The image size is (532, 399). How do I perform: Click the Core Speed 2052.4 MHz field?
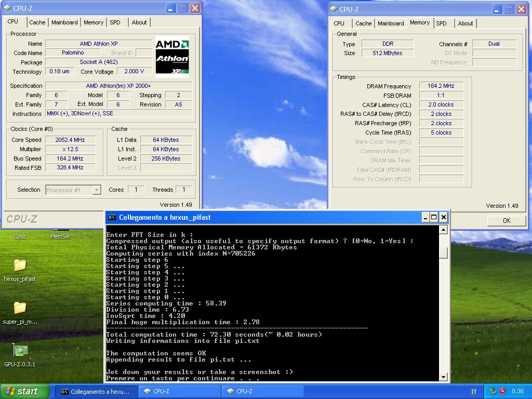pyautogui.click(x=70, y=140)
